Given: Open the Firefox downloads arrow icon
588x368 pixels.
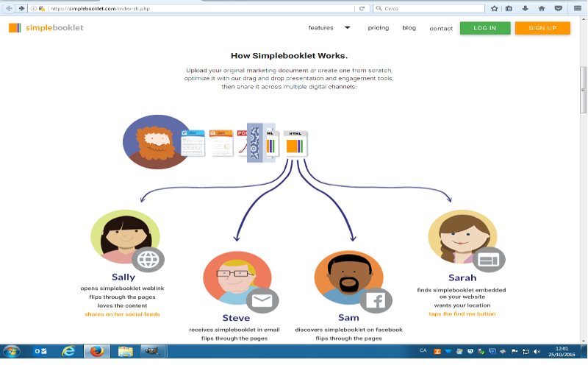Looking at the screenshot, I should coord(526,8).
